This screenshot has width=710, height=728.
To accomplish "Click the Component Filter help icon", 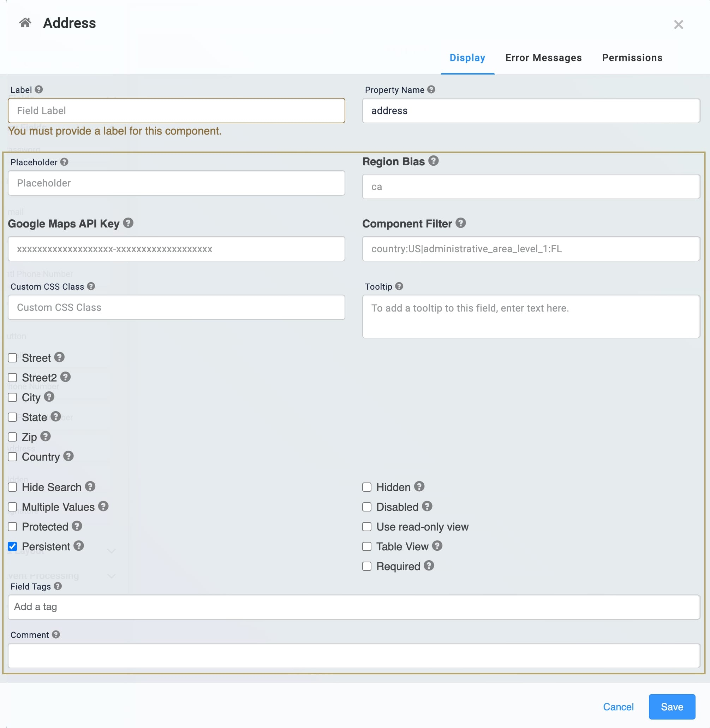I will click(460, 223).
